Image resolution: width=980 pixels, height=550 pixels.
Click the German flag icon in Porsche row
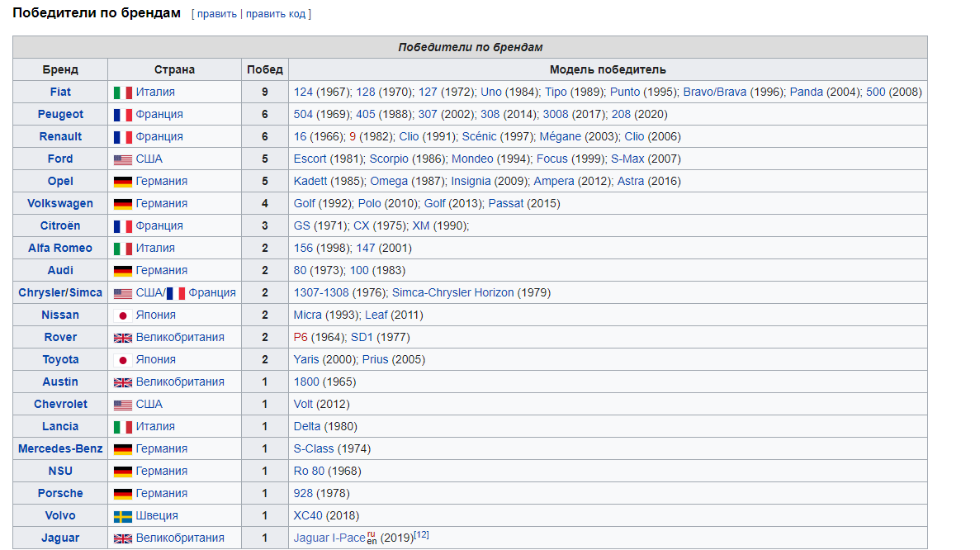[x=122, y=494]
